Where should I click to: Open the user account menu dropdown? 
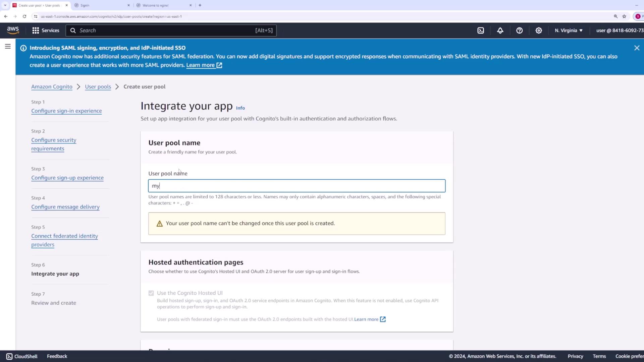pos(619,31)
